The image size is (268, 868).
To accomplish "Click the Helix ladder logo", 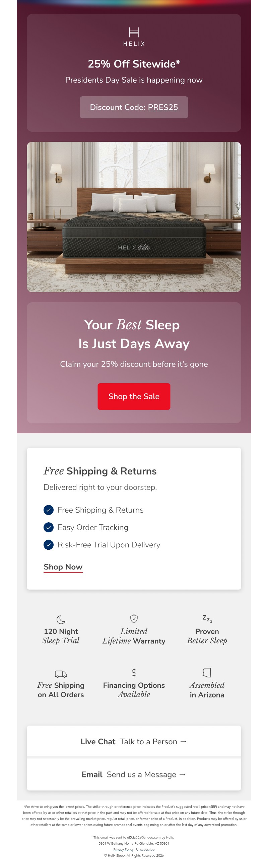I will pos(134,32).
